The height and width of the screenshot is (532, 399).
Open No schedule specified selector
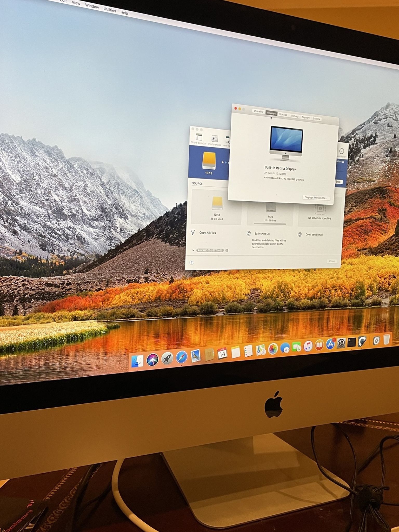click(x=320, y=216)
